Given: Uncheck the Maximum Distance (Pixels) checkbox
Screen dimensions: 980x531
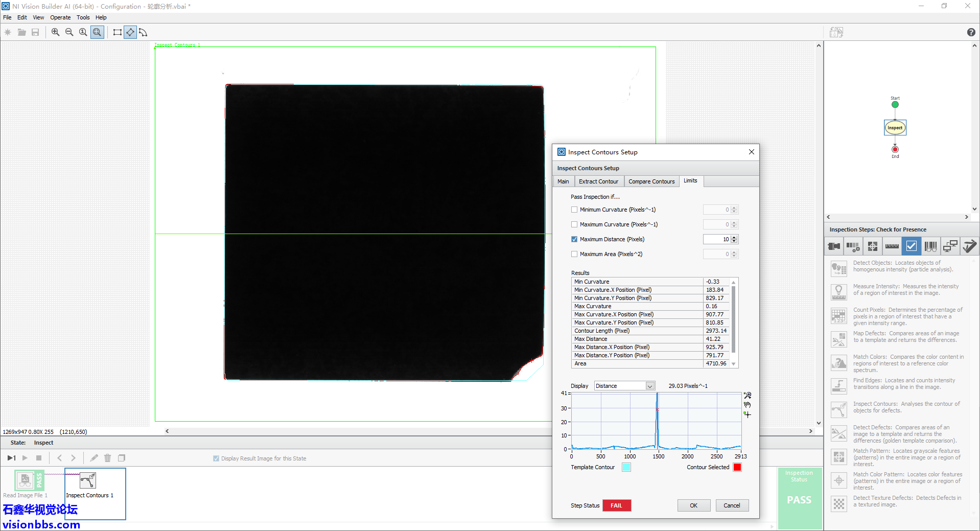Looking at the screenshot, I should [574, 239].
